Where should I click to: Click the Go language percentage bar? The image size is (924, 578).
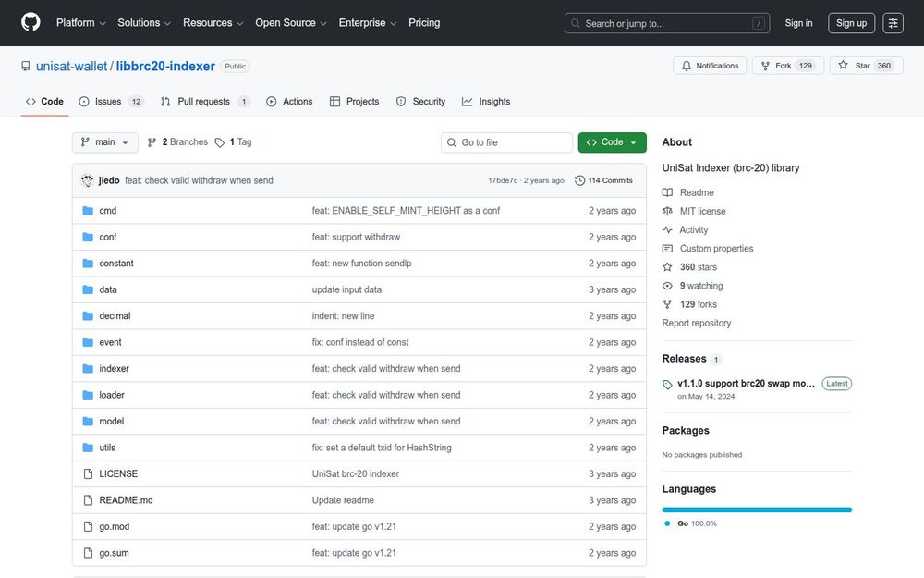757,510
